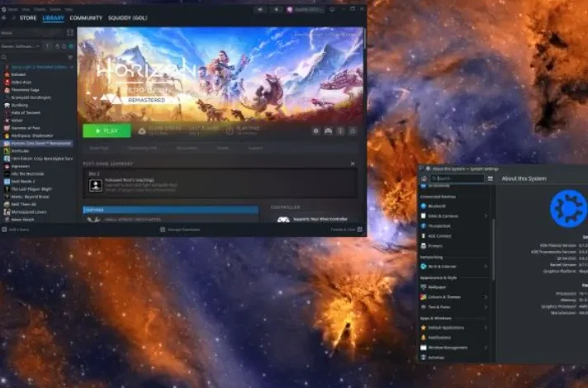The image size is (588, 388).
Task: Expand Default Applications settings entry
Action: [454, 328]
